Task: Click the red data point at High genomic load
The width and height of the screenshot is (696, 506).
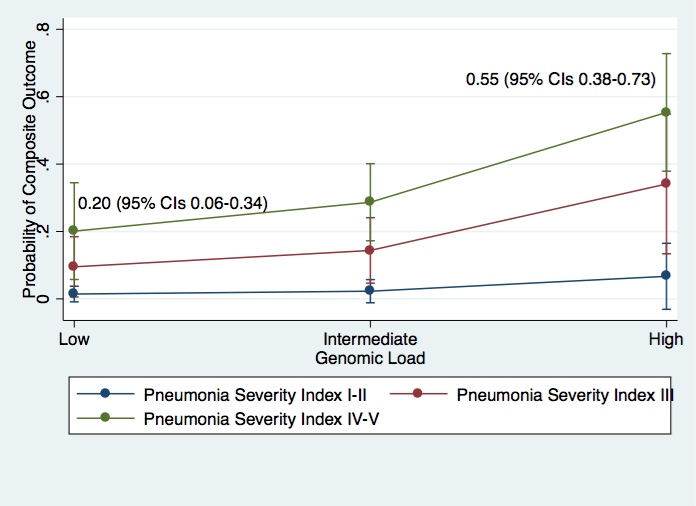Action: 666,183
